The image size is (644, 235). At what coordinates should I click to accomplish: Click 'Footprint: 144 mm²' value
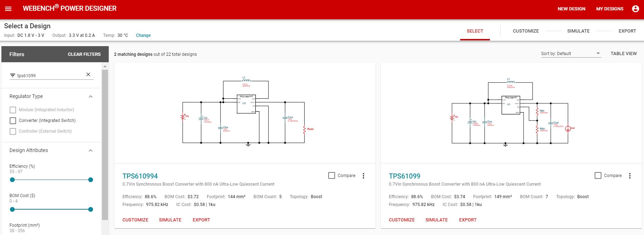(226, 197)
